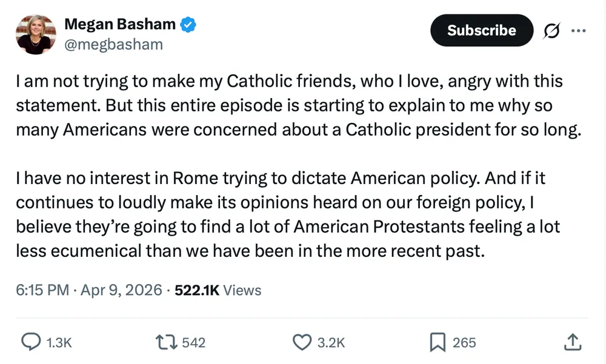Repost using the arrows icon
Viewport: 606px width, 364px height.
[167, 342]
